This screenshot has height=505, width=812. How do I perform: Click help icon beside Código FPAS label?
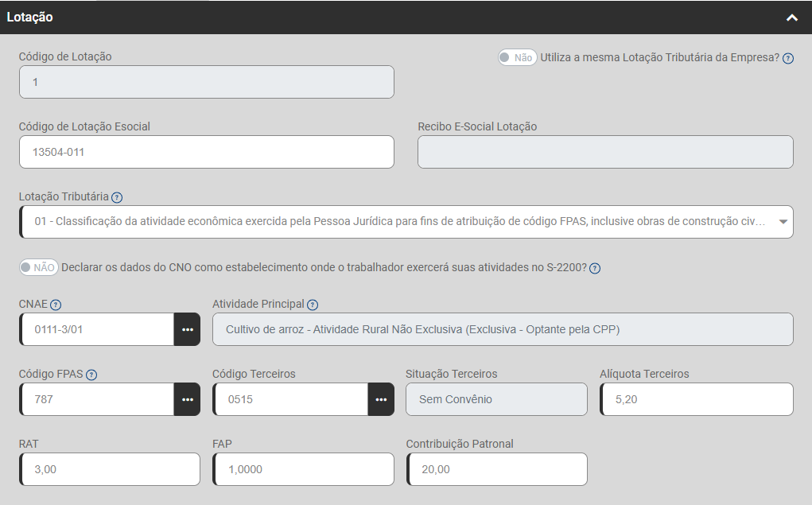click(x=91, y=375)
